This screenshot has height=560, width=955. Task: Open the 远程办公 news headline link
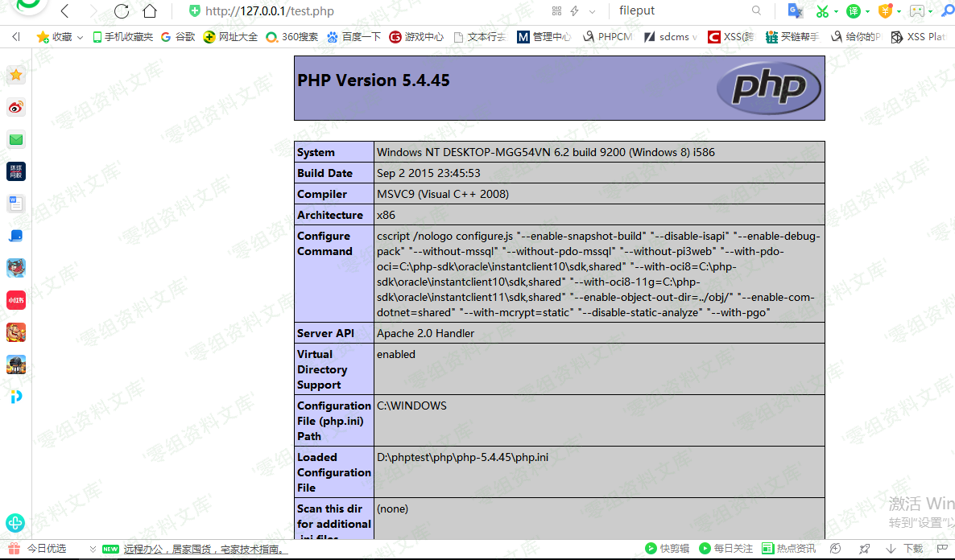pyautogui.click(x=205, y=549)
